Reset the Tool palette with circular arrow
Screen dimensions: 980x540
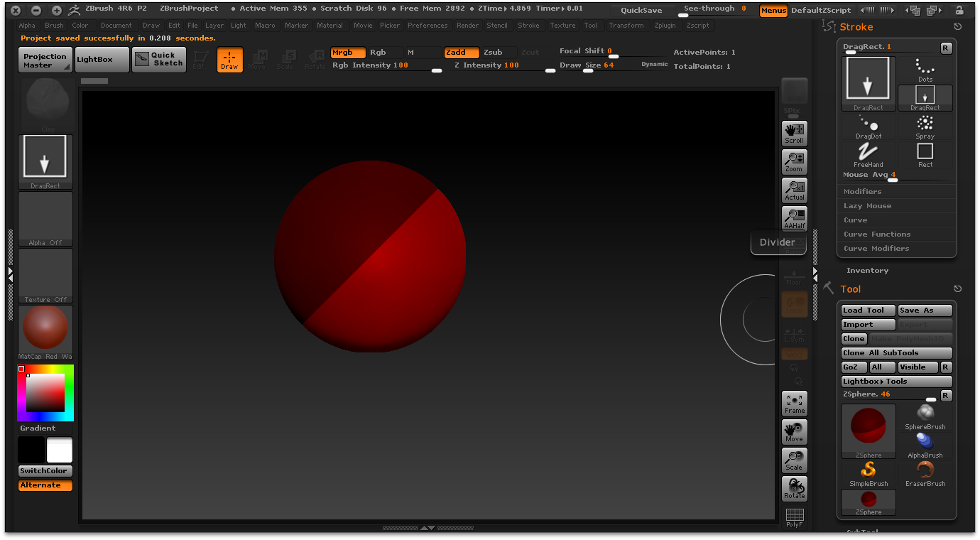tap(957, 289)
